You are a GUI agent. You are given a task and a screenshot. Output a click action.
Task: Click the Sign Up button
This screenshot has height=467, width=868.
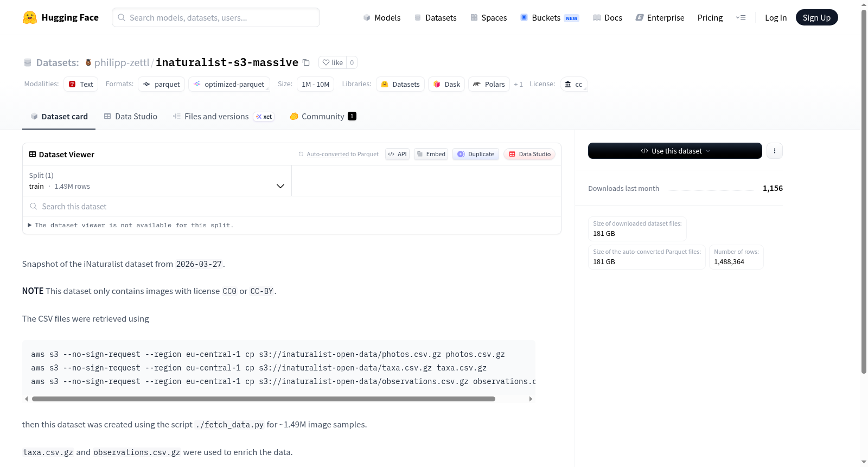816,17
